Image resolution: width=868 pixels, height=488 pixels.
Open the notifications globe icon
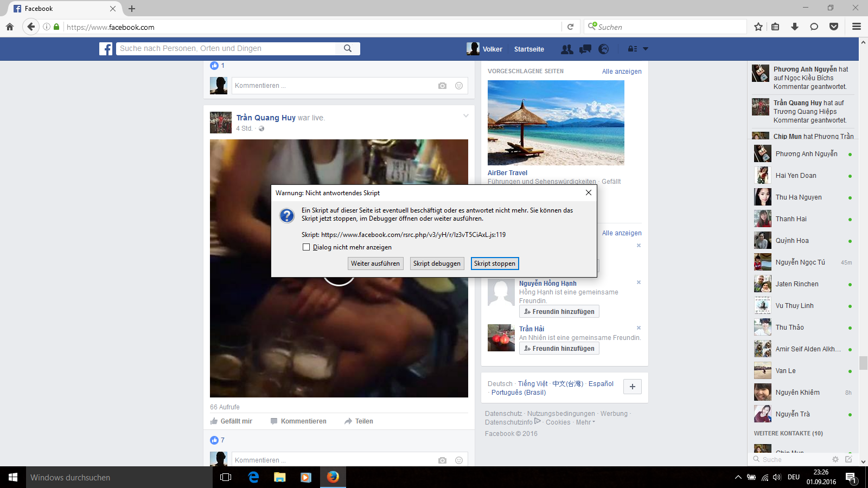pyautogui.click(x=603, y=49)
